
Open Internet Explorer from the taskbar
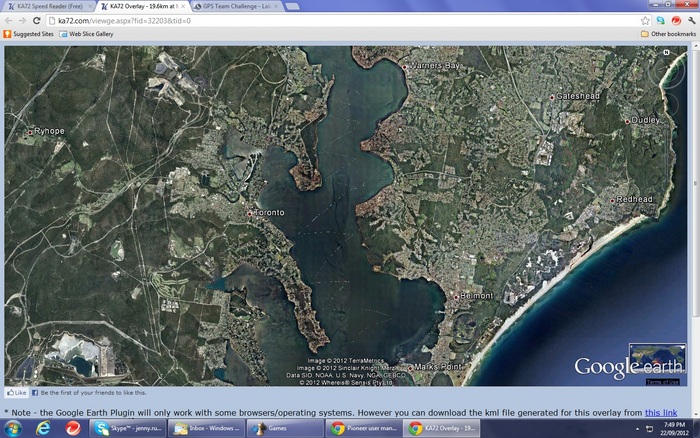(x=43, y=428)
